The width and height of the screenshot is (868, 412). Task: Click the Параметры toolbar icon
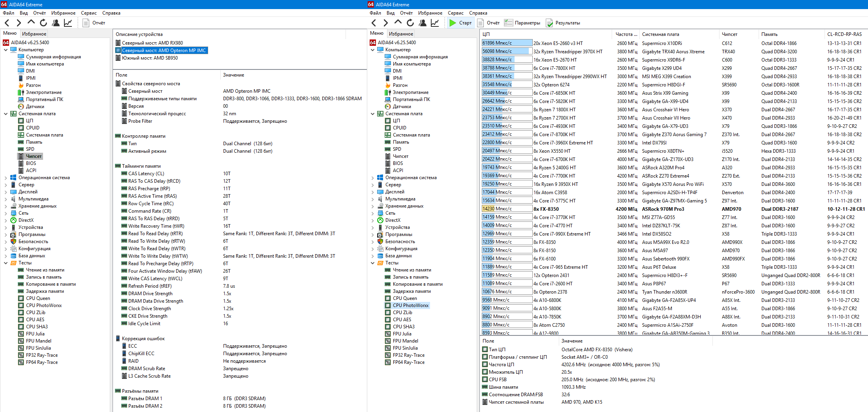(x=508, y=23)
